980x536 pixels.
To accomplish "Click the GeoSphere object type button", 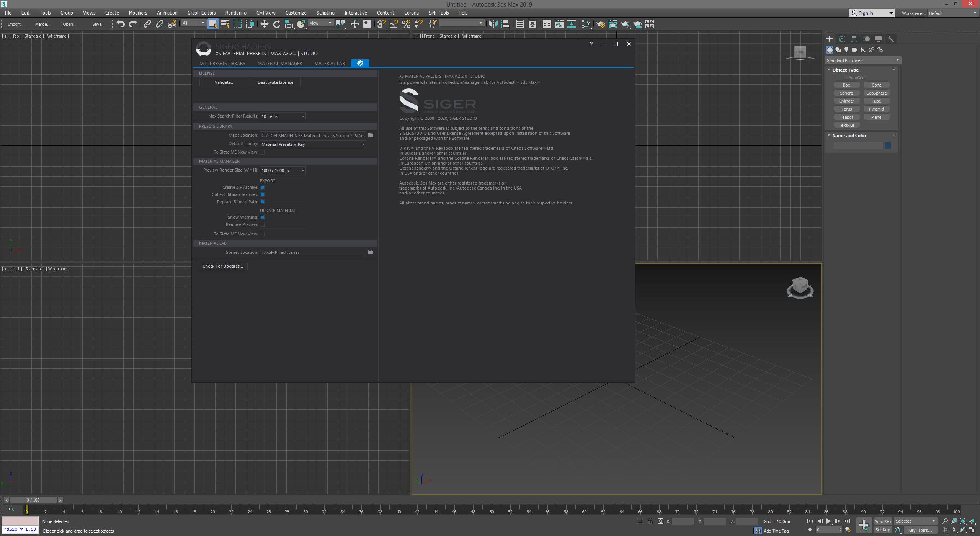I will pyautogui.click(x=876, y=93).
